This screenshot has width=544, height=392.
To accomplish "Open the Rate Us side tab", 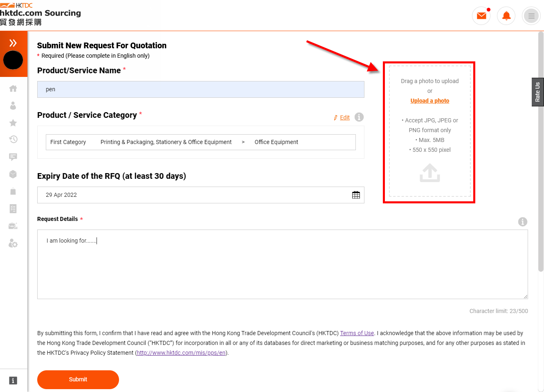I will [x=537, y=92].
